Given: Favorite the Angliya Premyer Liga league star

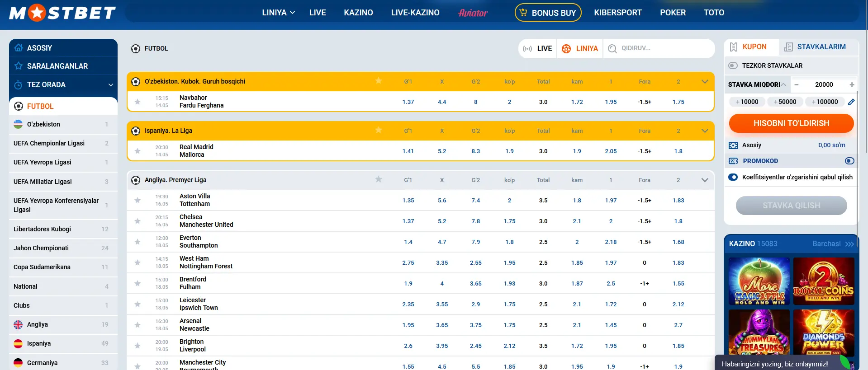Looking at the screenshot, I should (379, 179).
